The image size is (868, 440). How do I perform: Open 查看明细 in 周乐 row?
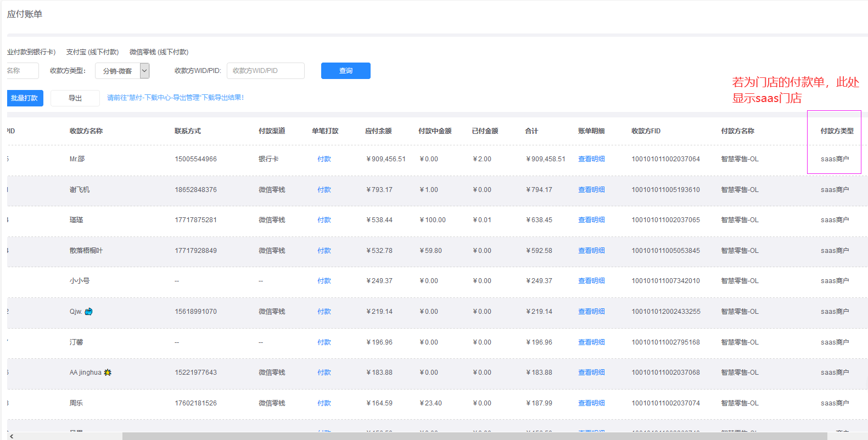pyautogui.click(x=591, y=403)
